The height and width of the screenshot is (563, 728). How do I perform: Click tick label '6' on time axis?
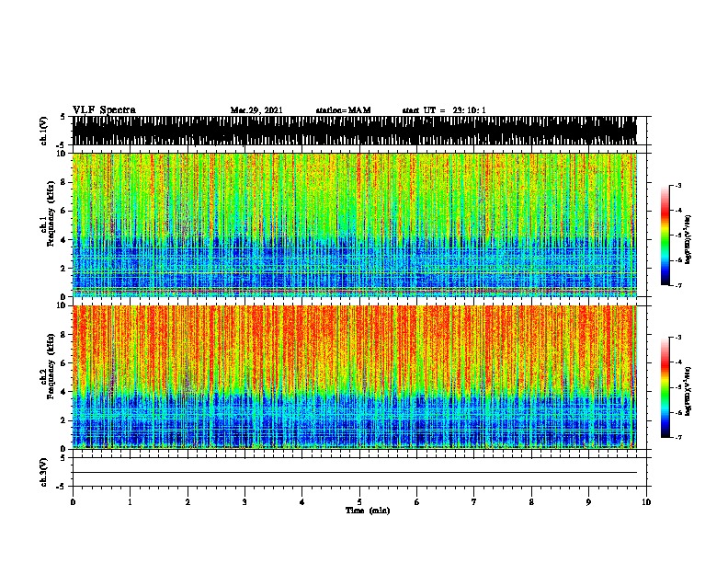[x=417, y=502]
